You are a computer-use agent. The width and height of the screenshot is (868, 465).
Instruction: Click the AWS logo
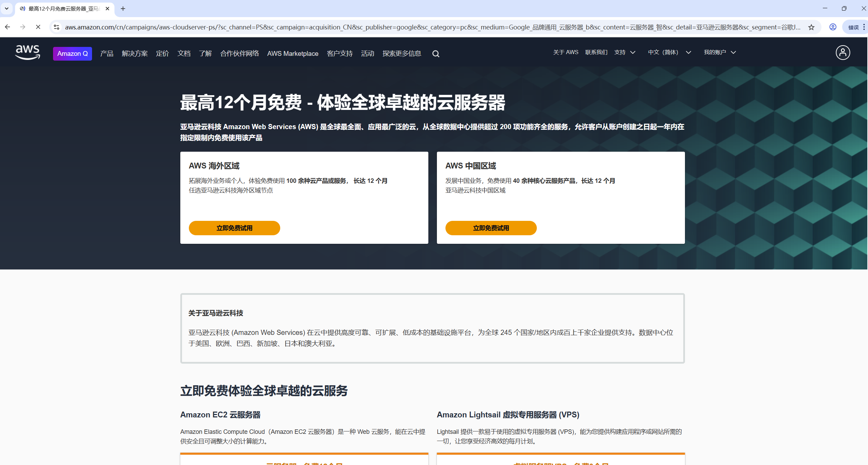pyautogui.click(x=27, y=52)
